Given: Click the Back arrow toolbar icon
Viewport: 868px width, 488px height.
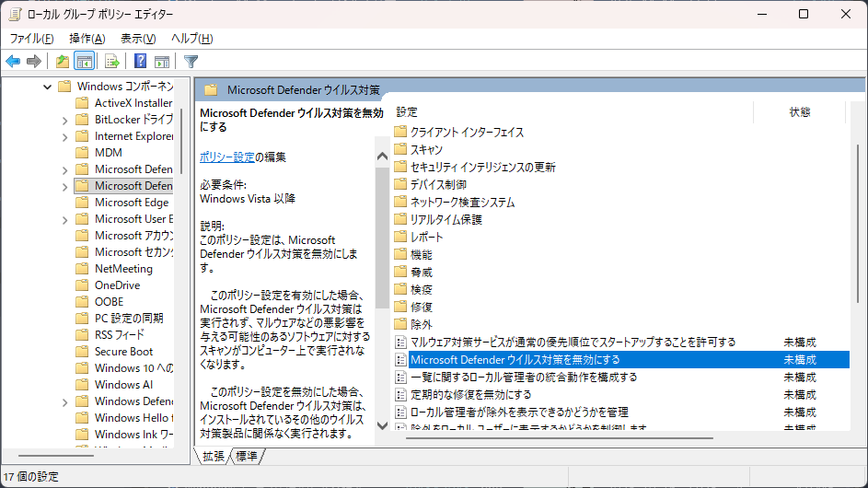Looking at the screenshot, I should click(x=13, y=62).
